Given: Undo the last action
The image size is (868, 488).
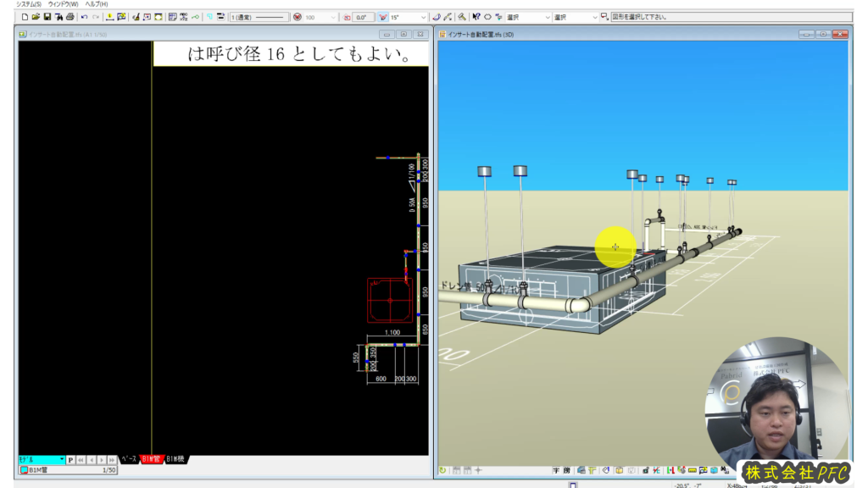Looking at the screenshot, I should 84,17.
